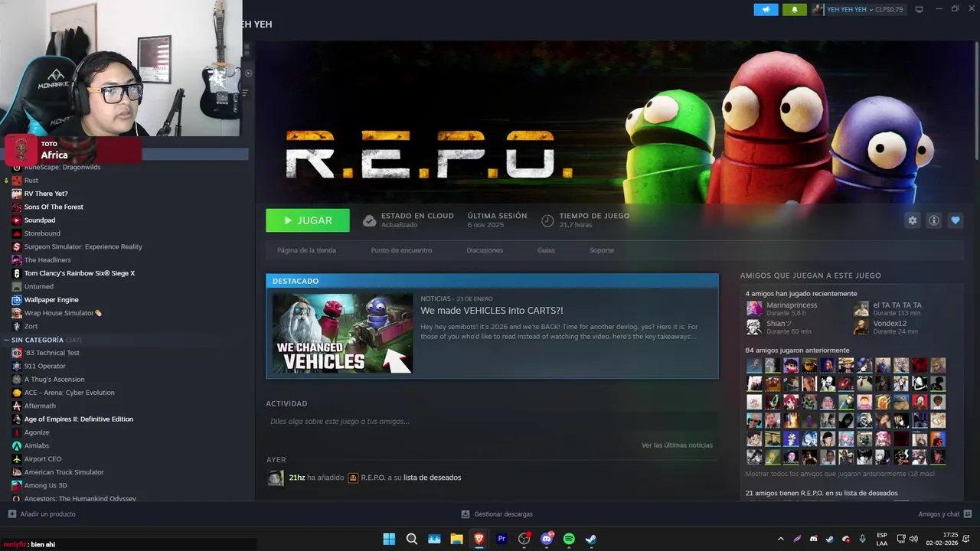Select Storebound in the library list
The width and height of the screenshot is (980, 551).
pyautogui.click(x=42, y=233)
